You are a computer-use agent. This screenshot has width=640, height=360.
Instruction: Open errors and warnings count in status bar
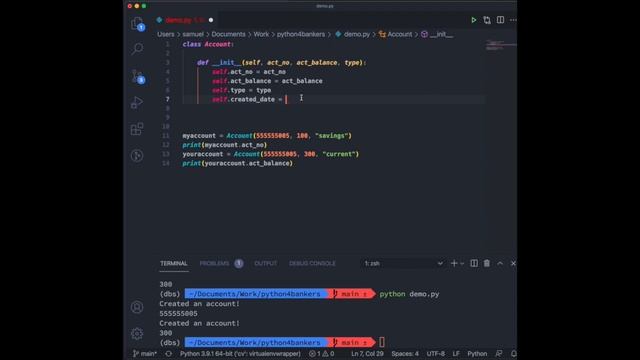[322, 353]
